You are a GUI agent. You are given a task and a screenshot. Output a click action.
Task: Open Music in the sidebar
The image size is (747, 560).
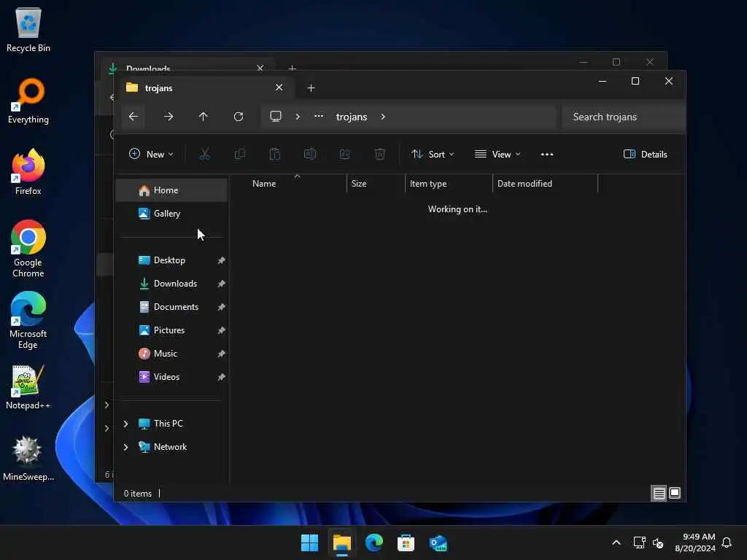point(166,354)
